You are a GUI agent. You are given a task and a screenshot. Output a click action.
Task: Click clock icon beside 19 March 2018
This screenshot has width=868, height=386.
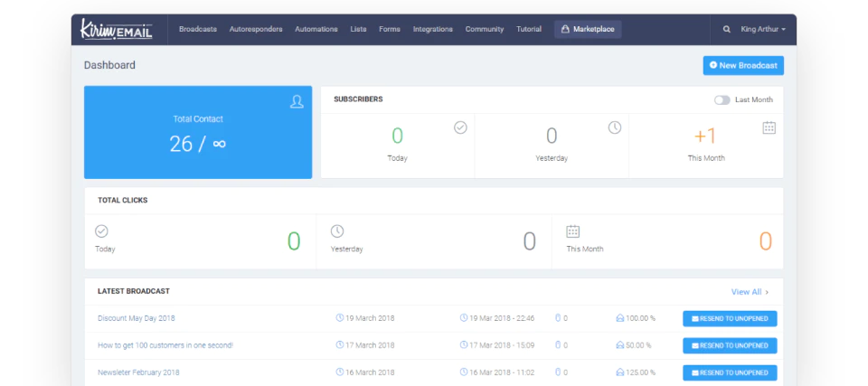point(340,318)
